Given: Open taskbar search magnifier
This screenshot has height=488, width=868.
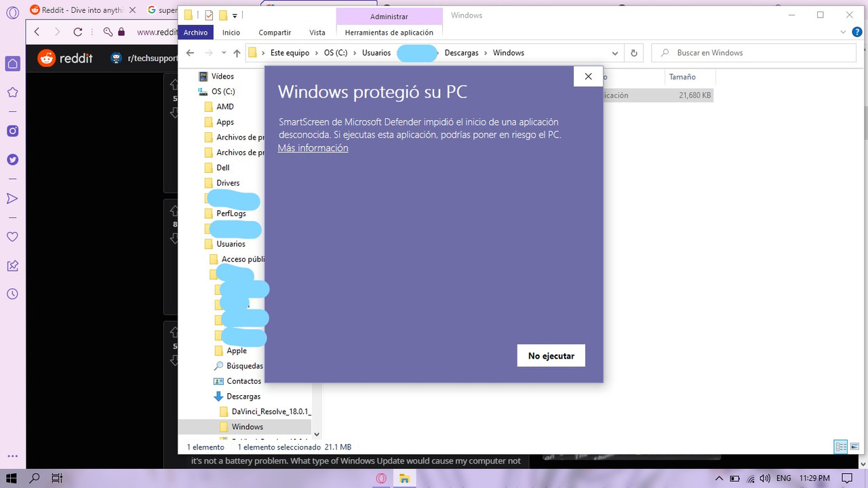Looking at the screenshot, I should (x=35, y=478).
